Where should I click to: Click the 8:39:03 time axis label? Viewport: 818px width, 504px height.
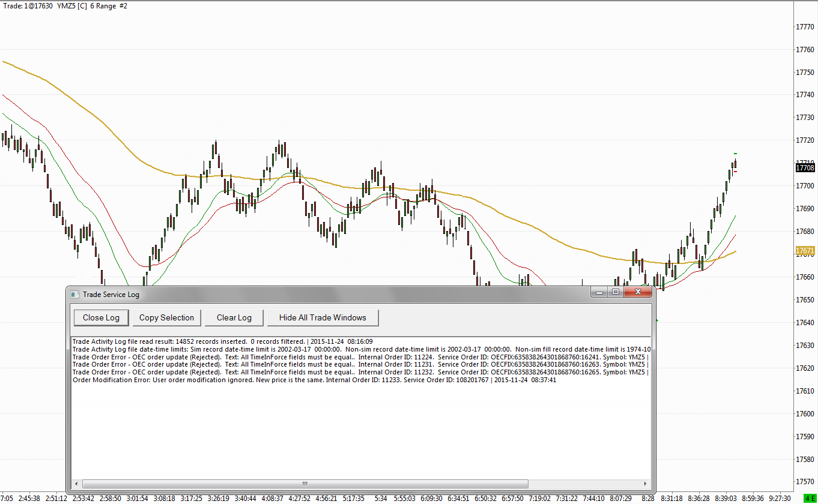[x=726, y=499]
